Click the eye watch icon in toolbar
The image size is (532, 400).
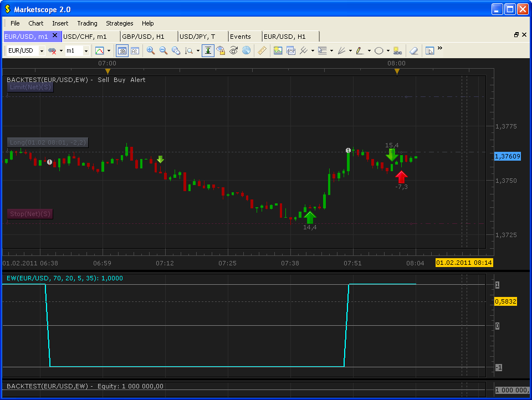point(233,50)
